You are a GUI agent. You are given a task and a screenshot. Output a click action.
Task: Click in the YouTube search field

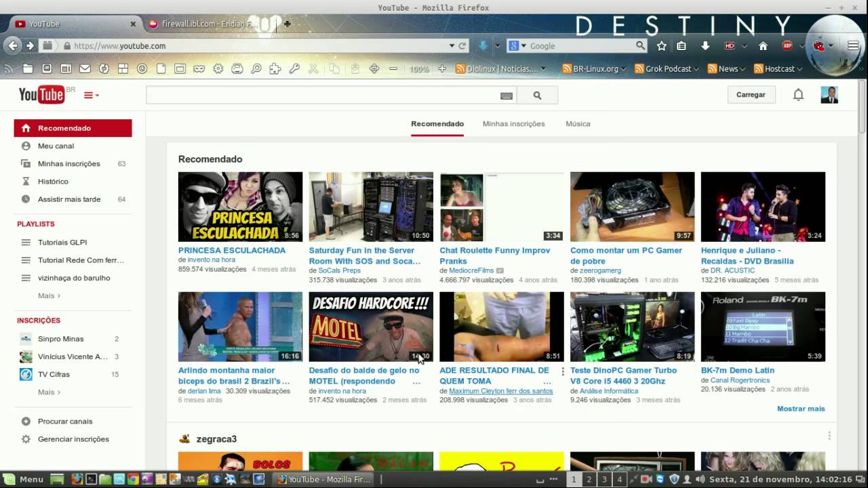(x=323, y=96)
